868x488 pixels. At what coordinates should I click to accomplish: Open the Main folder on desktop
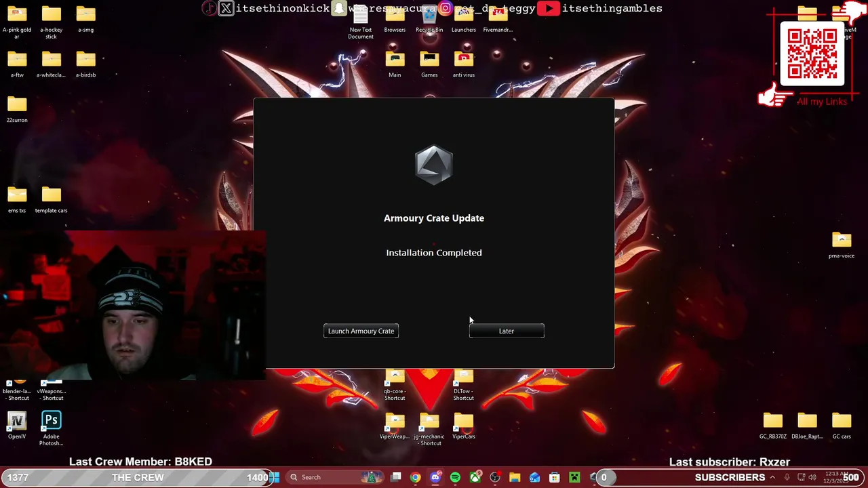coord(395,64)
